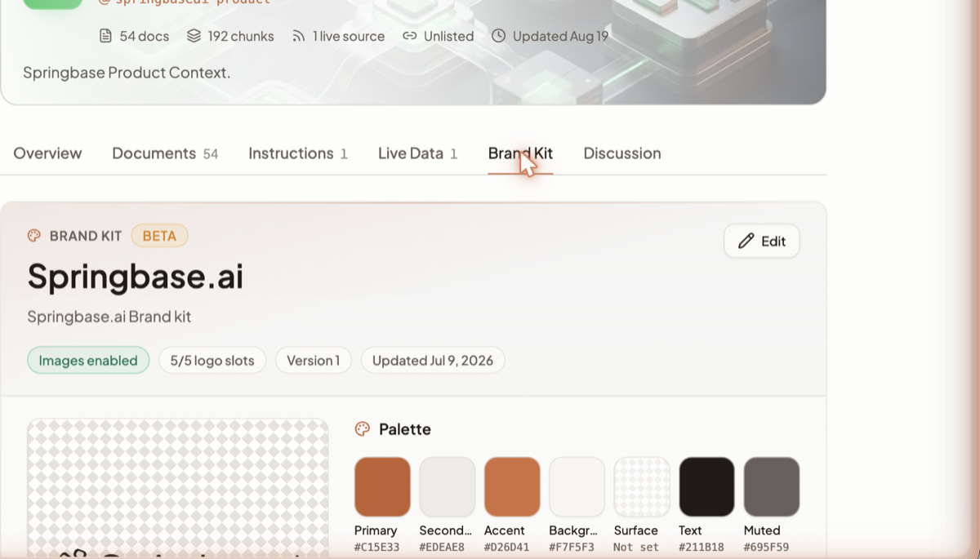Click the 'Not set' surface value
The height and width of the screenshot is (559, 980).
pyautogui.click(x=636, y=548)
